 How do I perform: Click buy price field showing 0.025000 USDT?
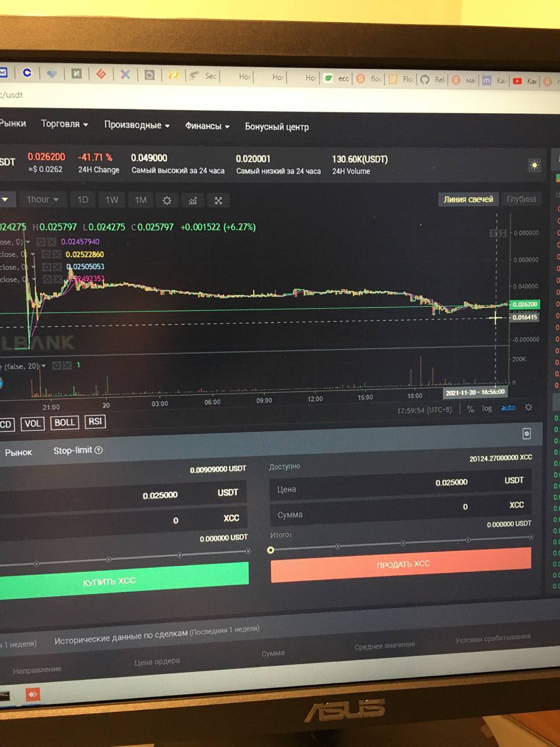tap(123, 495)
